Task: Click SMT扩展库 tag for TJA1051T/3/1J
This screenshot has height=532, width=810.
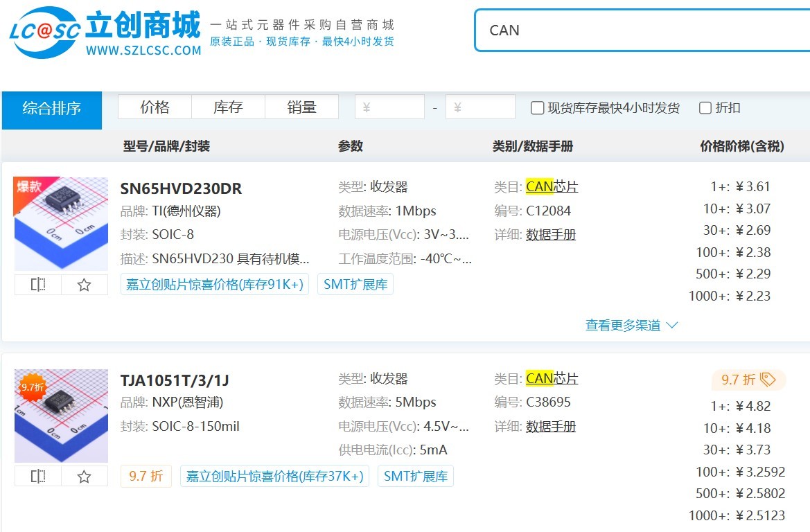Action: click(x=415, y=476)
